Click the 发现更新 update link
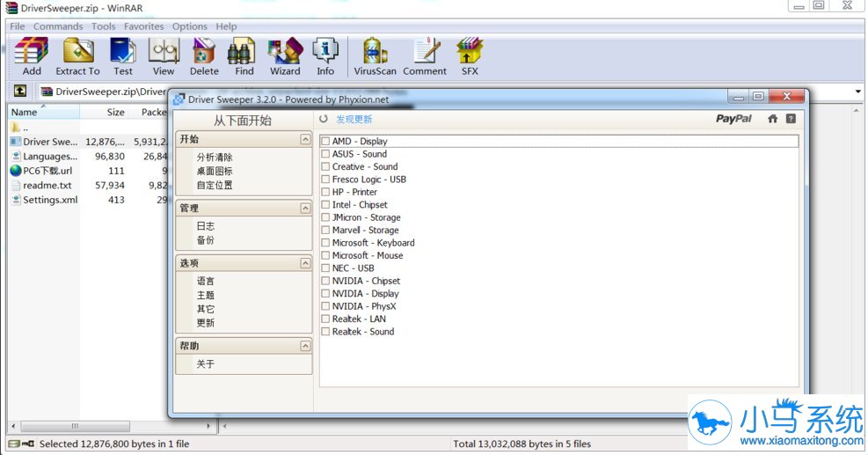 pos(354,119)
